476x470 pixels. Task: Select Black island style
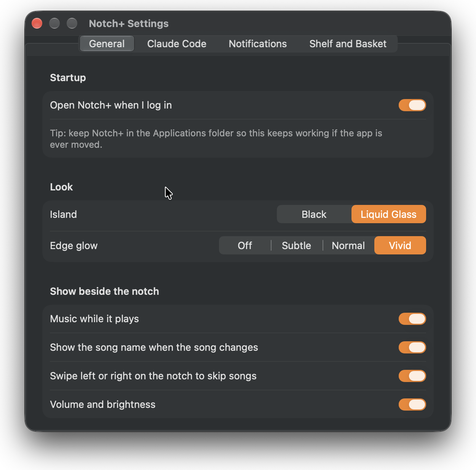(x=314, y=214)
